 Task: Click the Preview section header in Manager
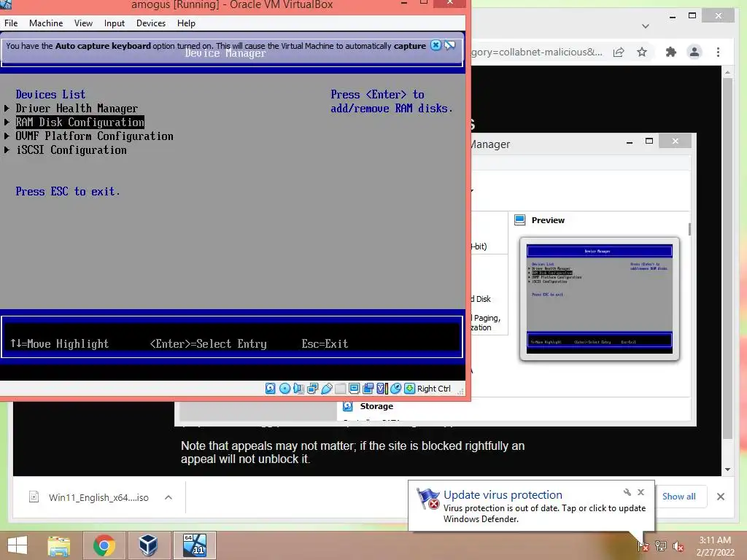tap(548, 220)
